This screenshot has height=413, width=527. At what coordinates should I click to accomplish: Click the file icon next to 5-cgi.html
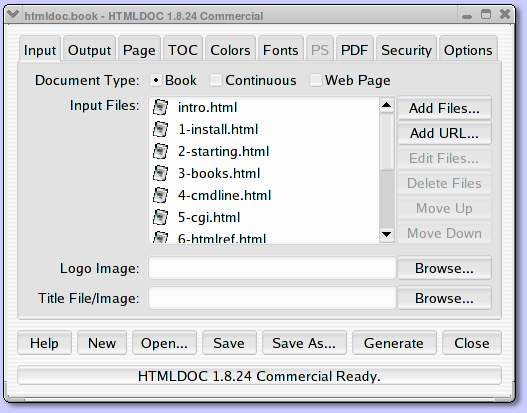click(x=160, y=217)
